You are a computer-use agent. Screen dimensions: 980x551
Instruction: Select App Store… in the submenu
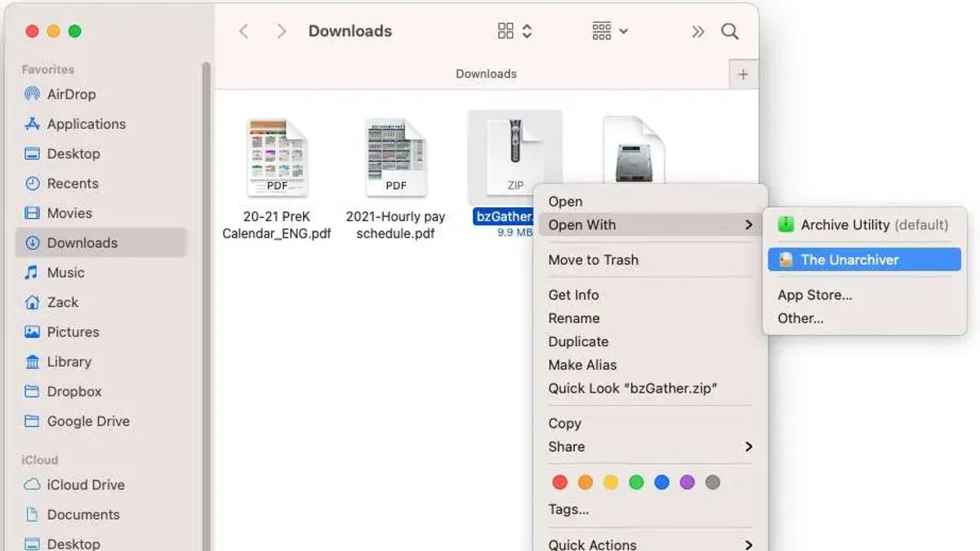pyautogui.click(x=864, y=295)
